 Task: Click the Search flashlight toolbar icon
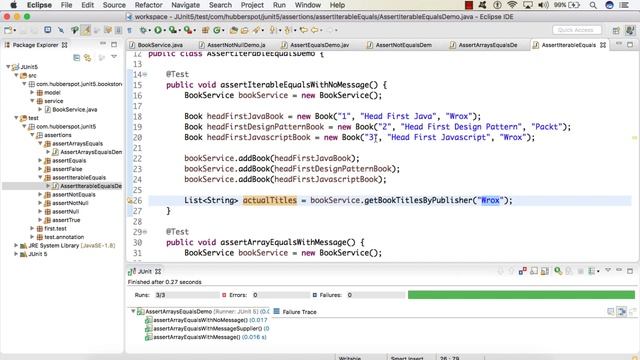click(256, 30)
